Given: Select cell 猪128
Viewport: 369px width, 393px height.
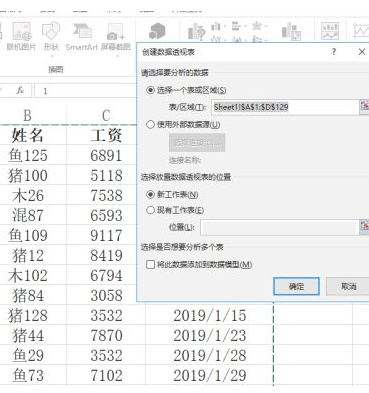Looking at the screenshot, I should [28, 315].
